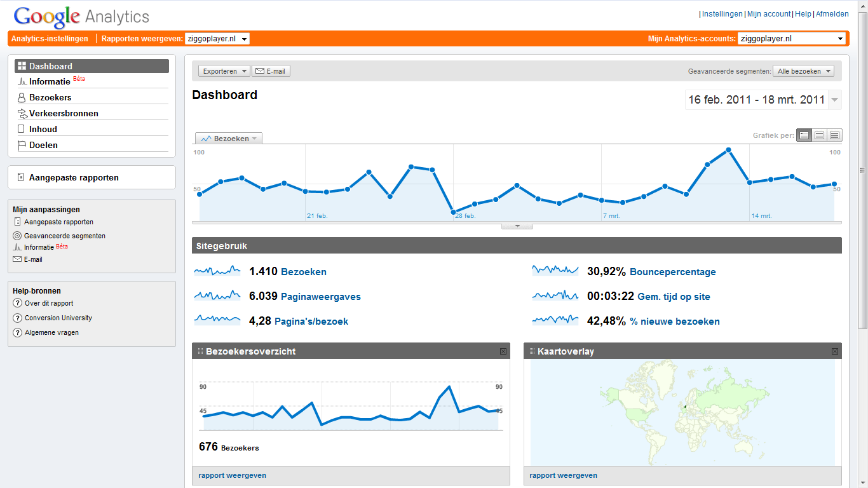Open Rapporten weergeven ziggoplayer.nl dropdown

pos(217,39)
